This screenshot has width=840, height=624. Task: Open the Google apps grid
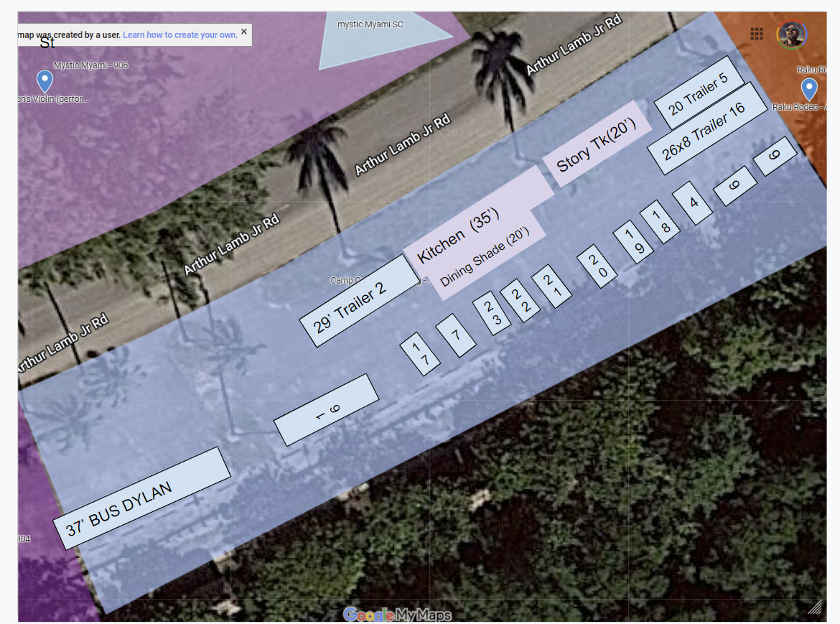pyautogui.click(x=756, y=34)
